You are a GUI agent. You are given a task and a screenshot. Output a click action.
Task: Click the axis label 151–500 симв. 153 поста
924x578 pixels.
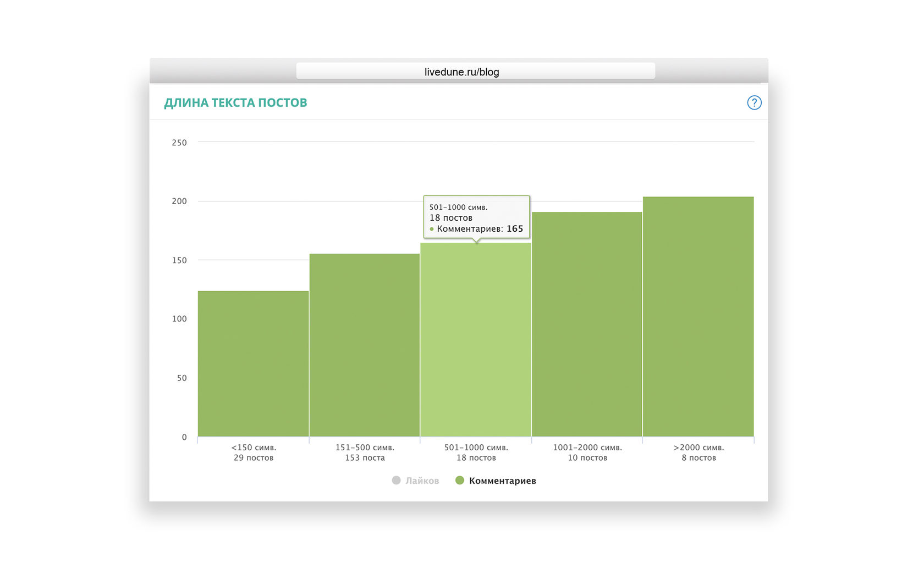click(365, 452)
